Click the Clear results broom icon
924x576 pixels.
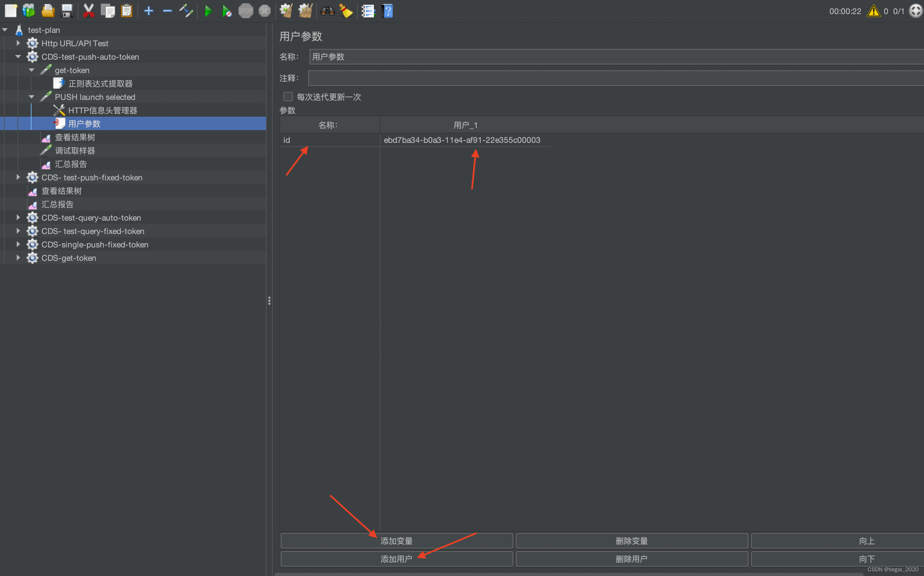pyautogui.click(x=286, y=11)
